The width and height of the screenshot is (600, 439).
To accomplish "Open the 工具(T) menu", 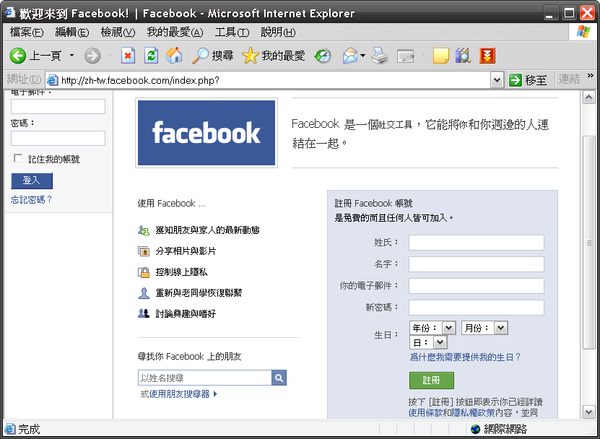I will 232,32.
